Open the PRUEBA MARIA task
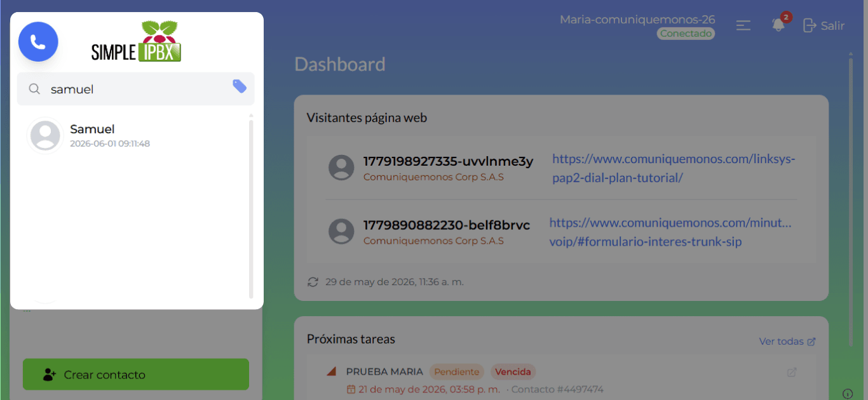This screenshot has height=400, width=868. tap(384, 371)
